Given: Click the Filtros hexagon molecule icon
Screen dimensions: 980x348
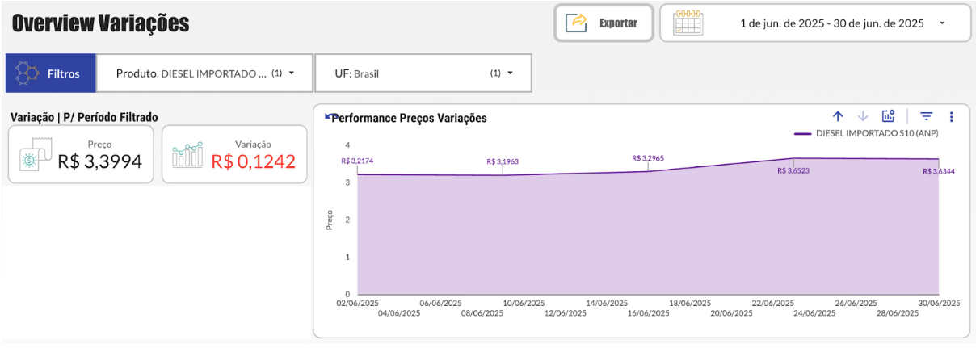Looking at the screenshot, I should [x=27, y=73].
